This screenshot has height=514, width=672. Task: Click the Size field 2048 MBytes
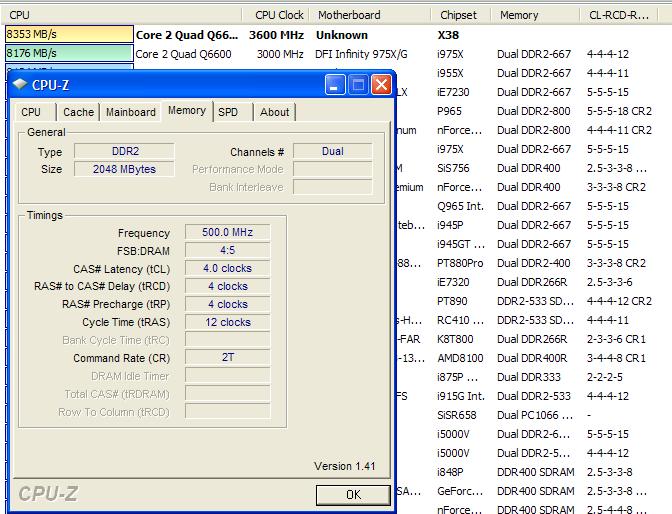(124, 169)
